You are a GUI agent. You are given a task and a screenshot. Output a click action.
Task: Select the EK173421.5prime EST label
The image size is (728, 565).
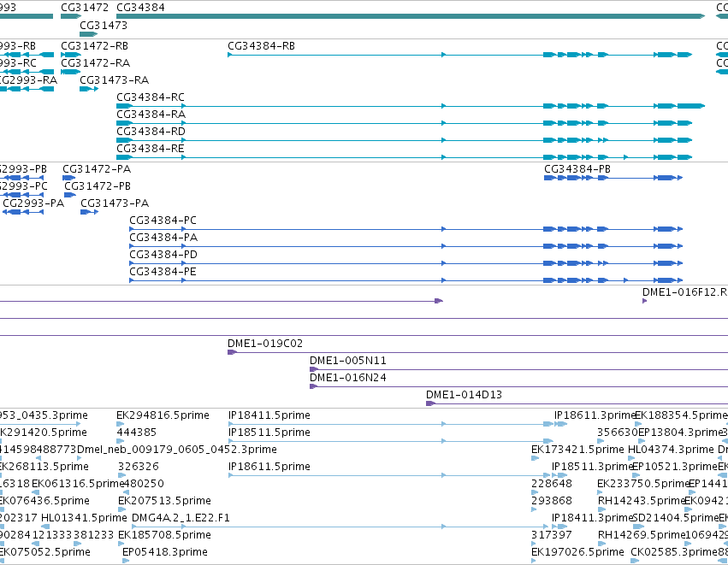[x=577, y=450]
